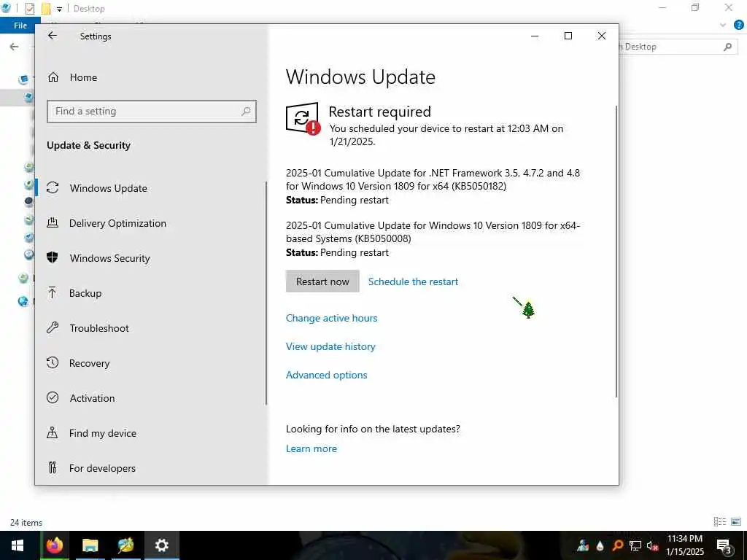Click the Schedule the restart link
Viewport: 747px width, 560px height.
click(413, 281)
